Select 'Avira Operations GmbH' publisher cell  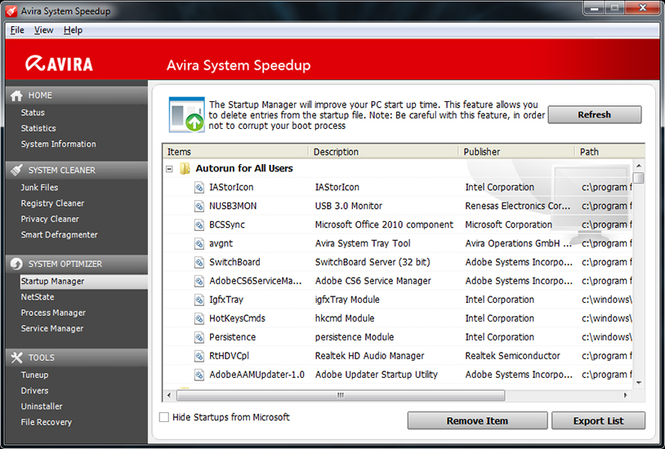click(x=518, y=243)
